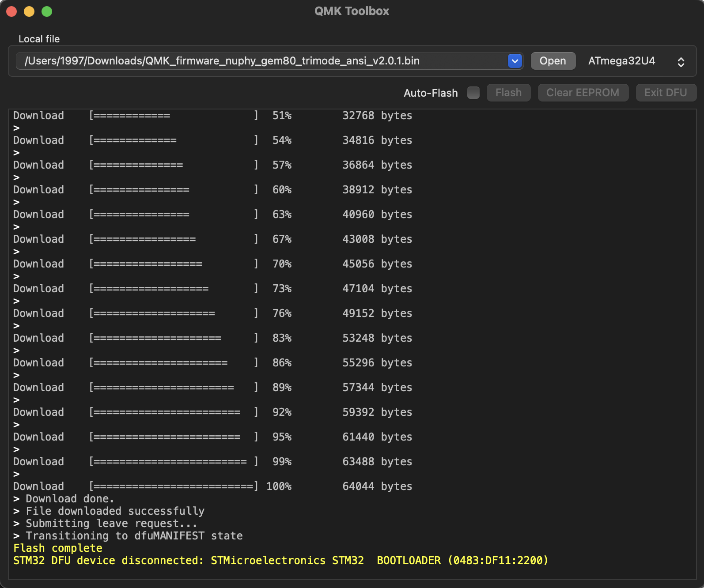This screenshot has height=588, width=704.
Task: Select the 'Download done.' log line
Action: pos(64,499)
